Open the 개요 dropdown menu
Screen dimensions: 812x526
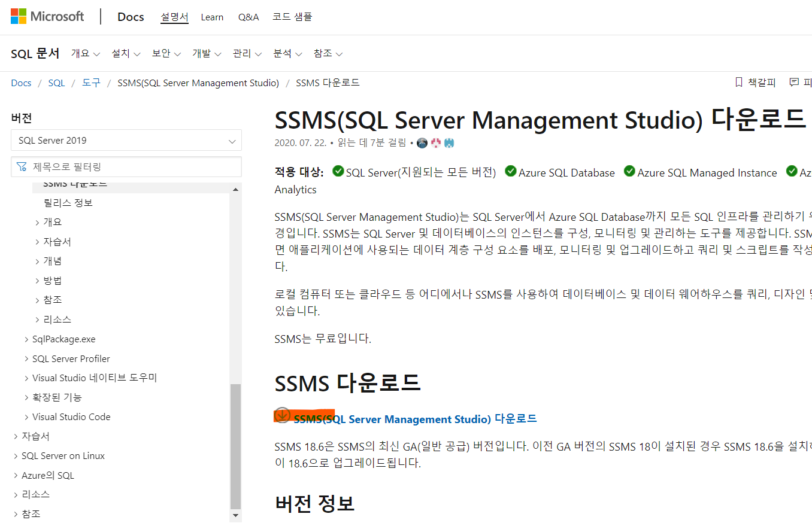pyautogui.click(x=86, y=53)
